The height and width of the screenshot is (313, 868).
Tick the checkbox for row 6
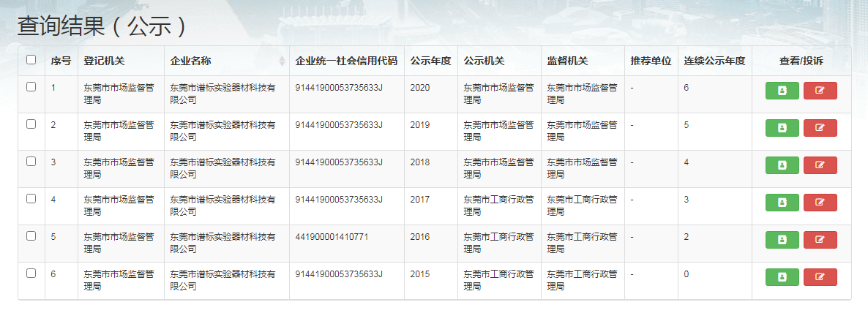[x=31, y=274]
